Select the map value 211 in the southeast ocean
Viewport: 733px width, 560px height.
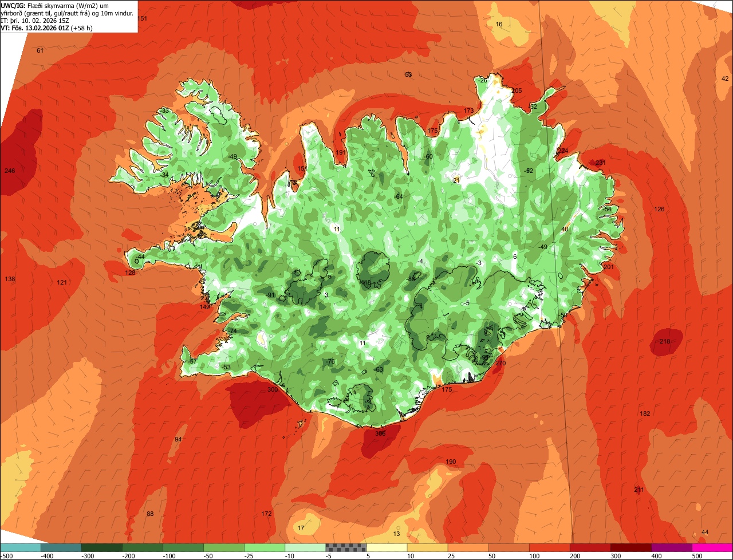(639, 490)
